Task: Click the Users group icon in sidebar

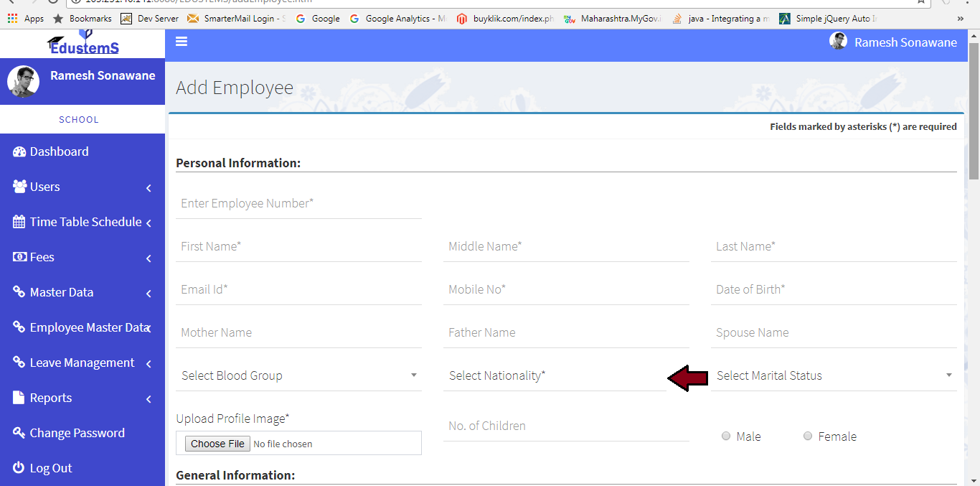Action: point(19,187)
